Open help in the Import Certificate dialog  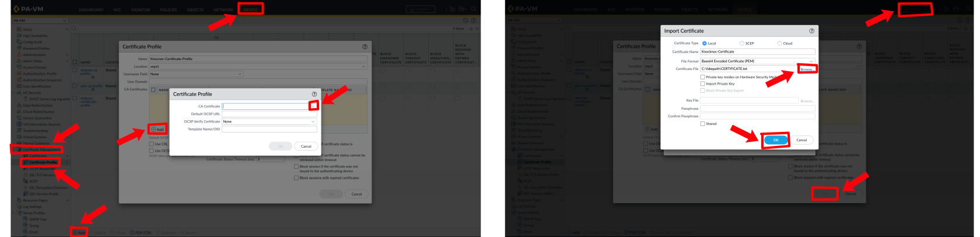[x=811, y=31]
